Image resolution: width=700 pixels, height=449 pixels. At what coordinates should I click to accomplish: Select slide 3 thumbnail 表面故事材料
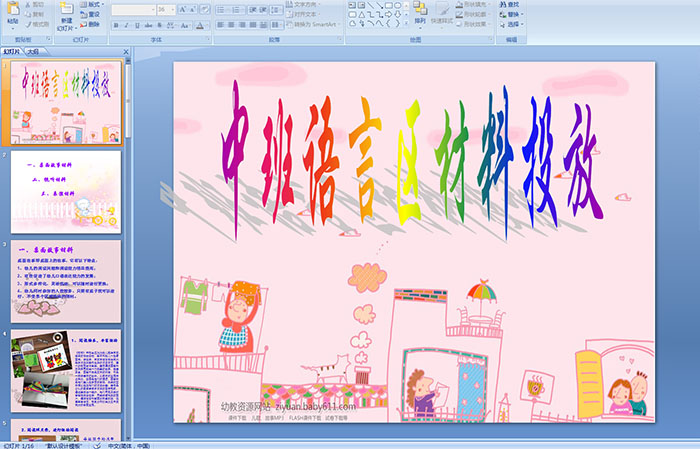[66, 281]
